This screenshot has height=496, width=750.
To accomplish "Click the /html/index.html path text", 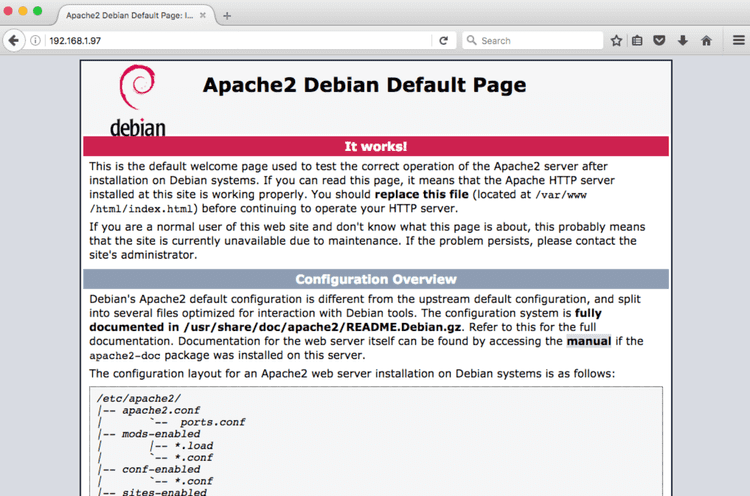I will (141, 209).
